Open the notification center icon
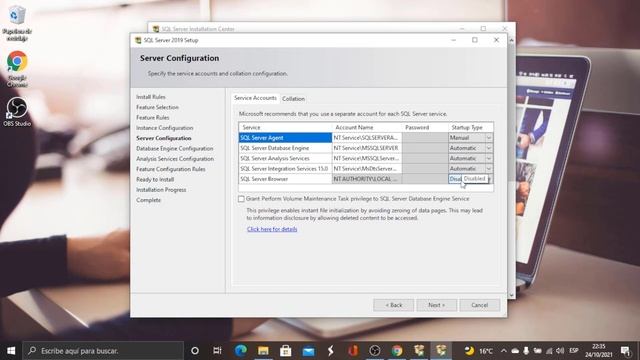The height and width of the screenshot is (360, 640). pos(625,351)
